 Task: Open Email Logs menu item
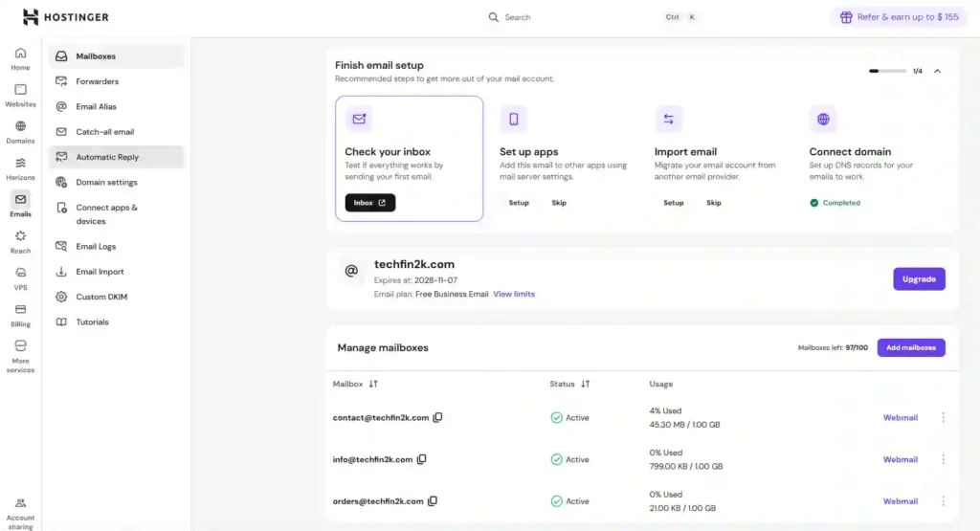116,246
